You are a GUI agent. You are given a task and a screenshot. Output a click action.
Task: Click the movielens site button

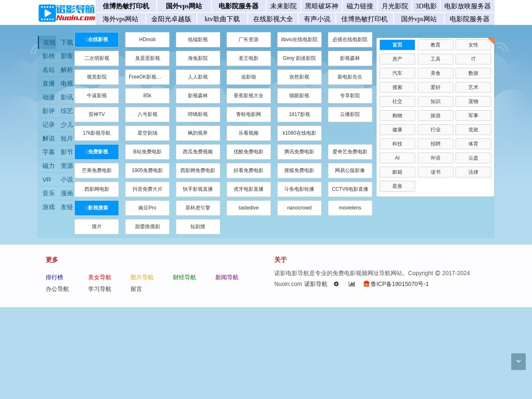pos(350,208)
